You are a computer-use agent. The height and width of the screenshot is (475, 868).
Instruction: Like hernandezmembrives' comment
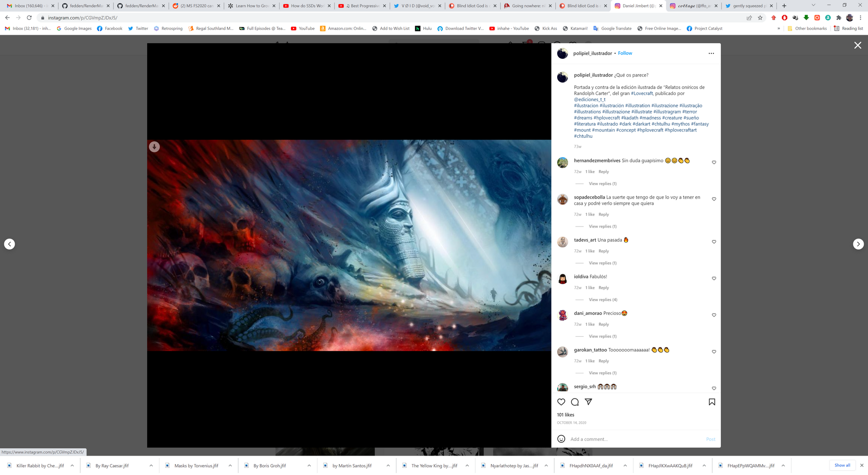714,162
